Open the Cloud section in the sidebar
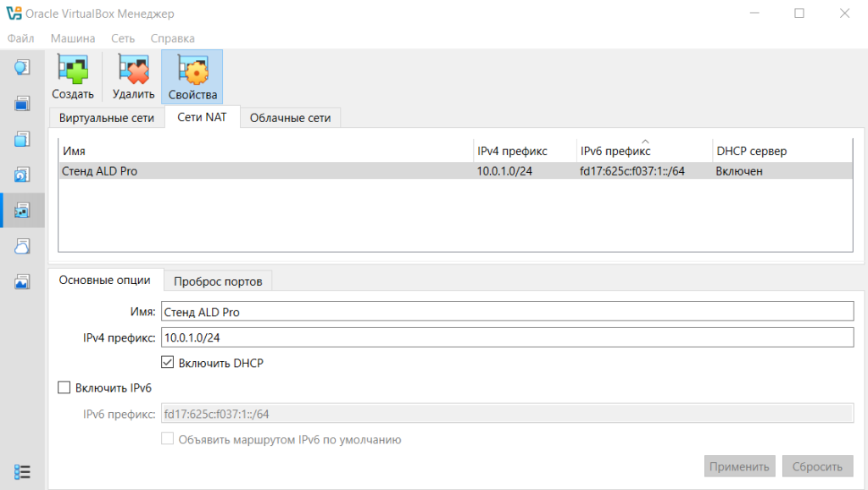This screenshot has width=868, height=490. point(23,247)
